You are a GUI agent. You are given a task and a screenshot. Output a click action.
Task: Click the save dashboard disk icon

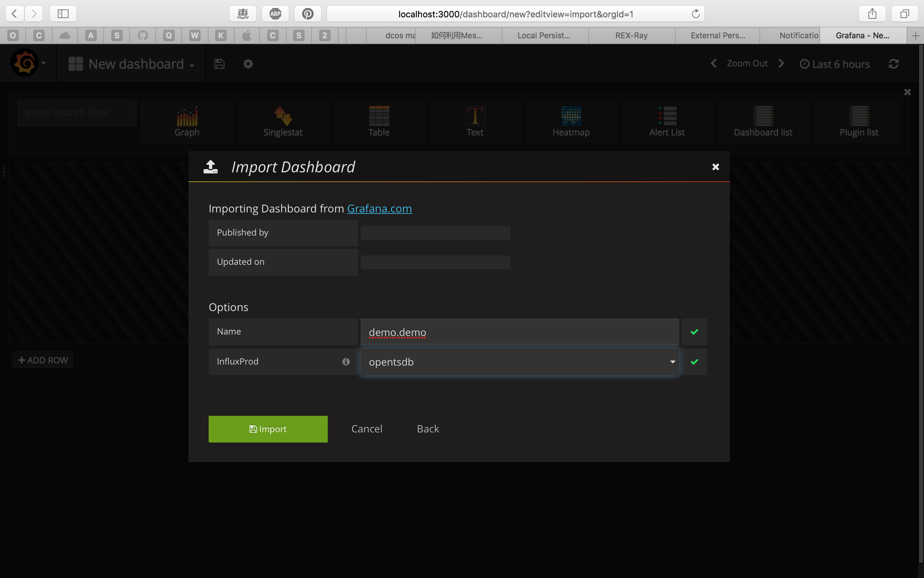(219, 64)
